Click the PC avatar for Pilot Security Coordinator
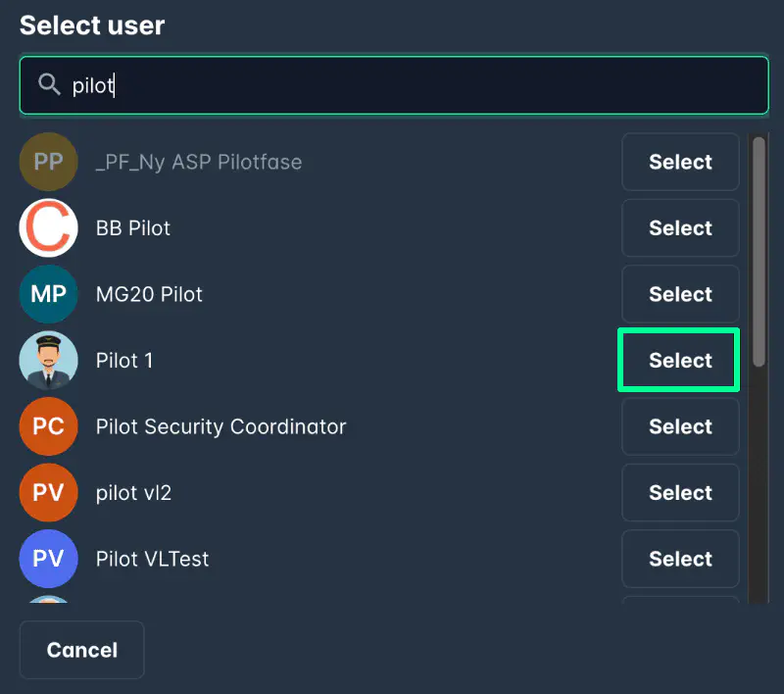The height and width of the screenshot is (694, 784). (48, 426)
